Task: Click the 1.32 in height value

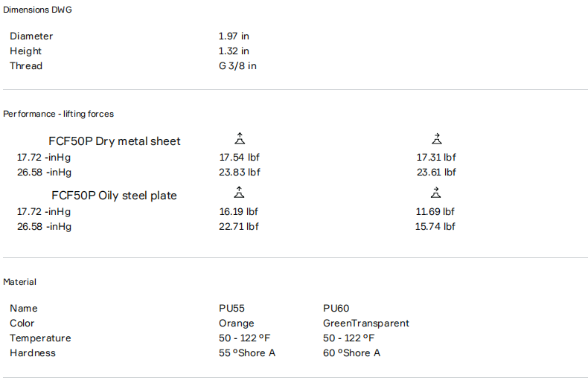Action: (x=234, y=51)
